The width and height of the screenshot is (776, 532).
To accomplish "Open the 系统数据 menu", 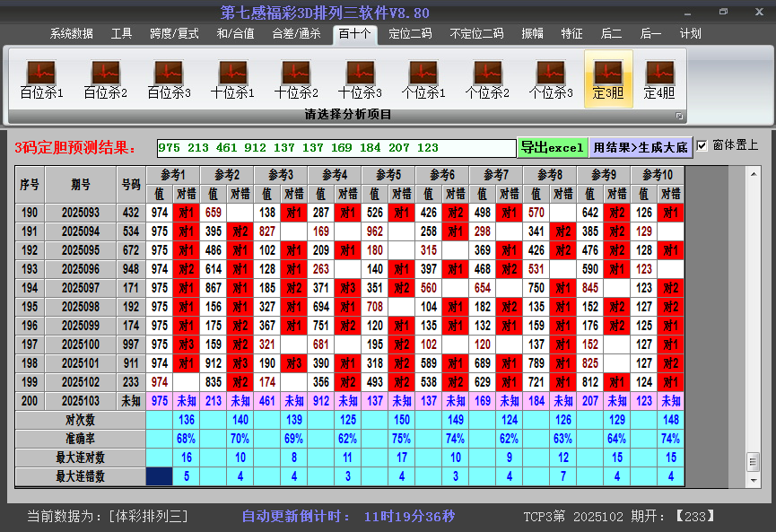I will [71, 34].
